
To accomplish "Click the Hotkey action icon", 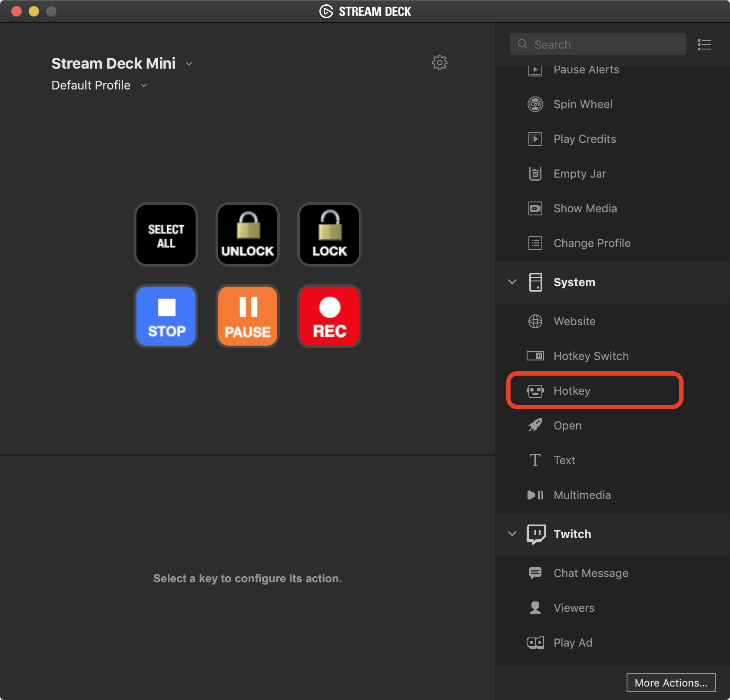I will [535, 391].
